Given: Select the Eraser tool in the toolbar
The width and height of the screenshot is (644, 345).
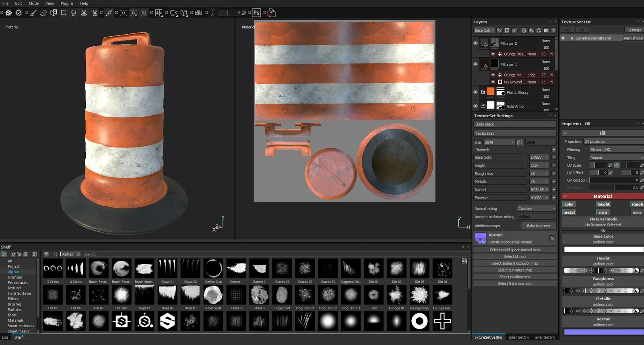Looking at the screenshot, I should (43, 13).
